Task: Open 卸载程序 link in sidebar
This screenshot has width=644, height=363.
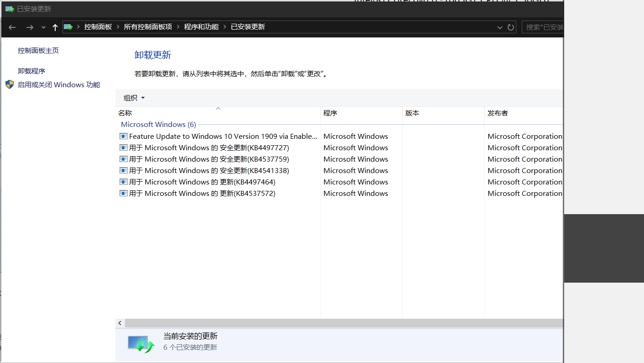Action: [31, 71]
